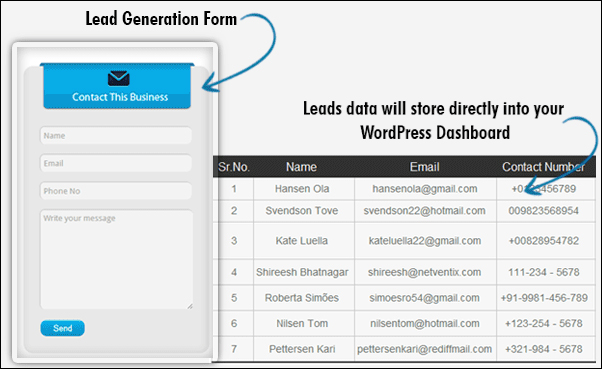Image resolution: width=602 pixels, height=369 pixels.
Task: Click the shireesh@netventix.com email cell
Action: click(x=425, y=272)
